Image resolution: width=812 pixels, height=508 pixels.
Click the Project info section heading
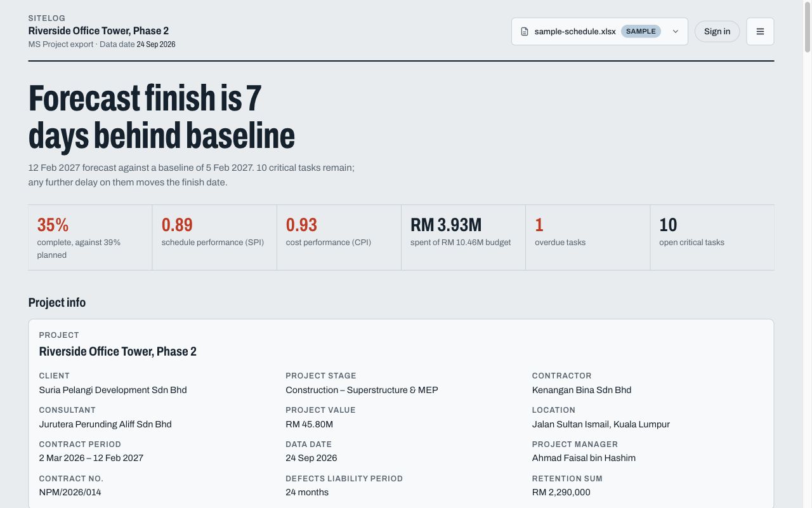click(57, 302)
